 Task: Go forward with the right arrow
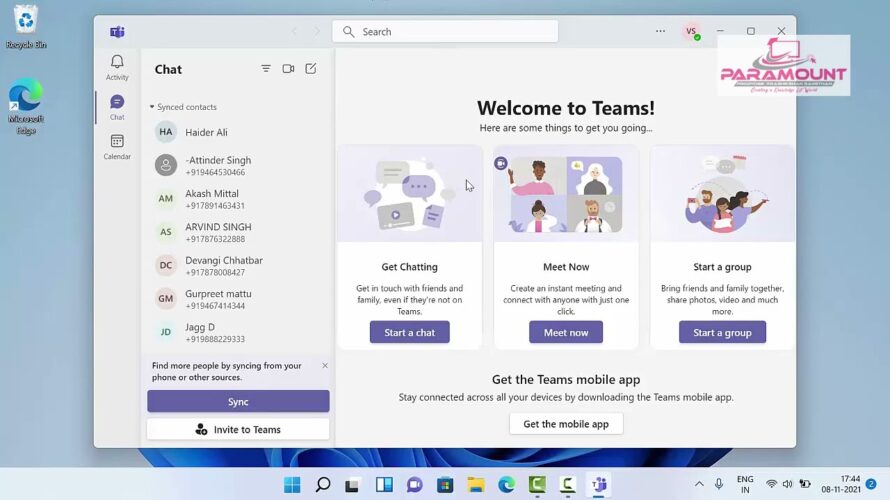[x=317, y=32]
